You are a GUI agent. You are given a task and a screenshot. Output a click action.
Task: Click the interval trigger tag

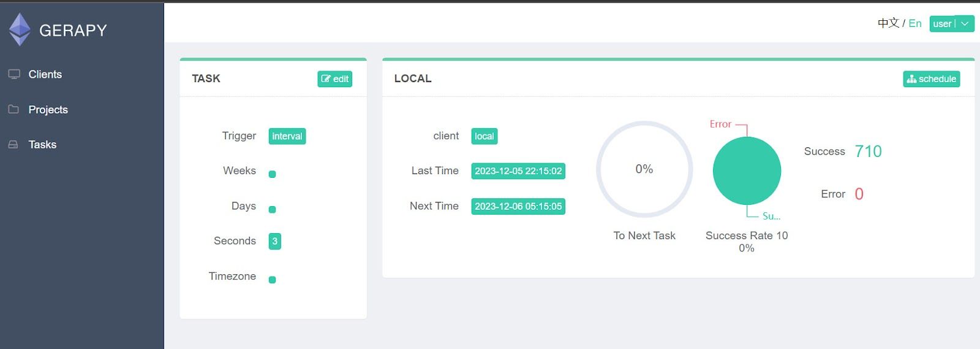point(287,136)
